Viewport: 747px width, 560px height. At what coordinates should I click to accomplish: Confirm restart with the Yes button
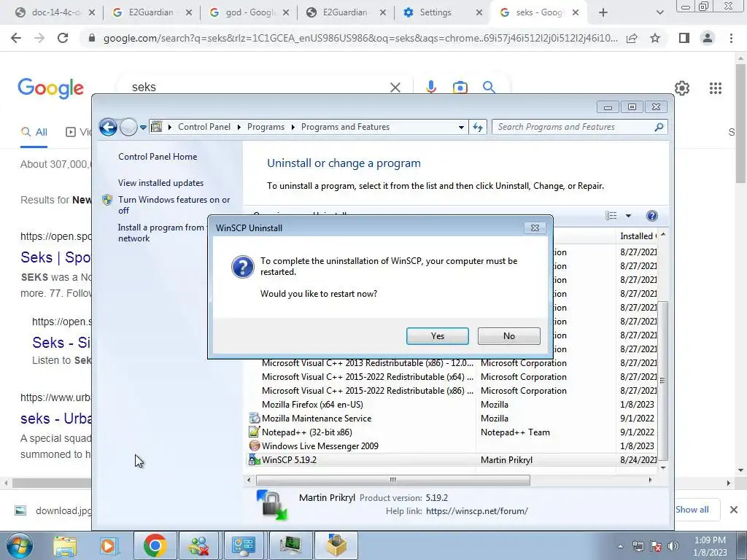(x=438, y=335)
